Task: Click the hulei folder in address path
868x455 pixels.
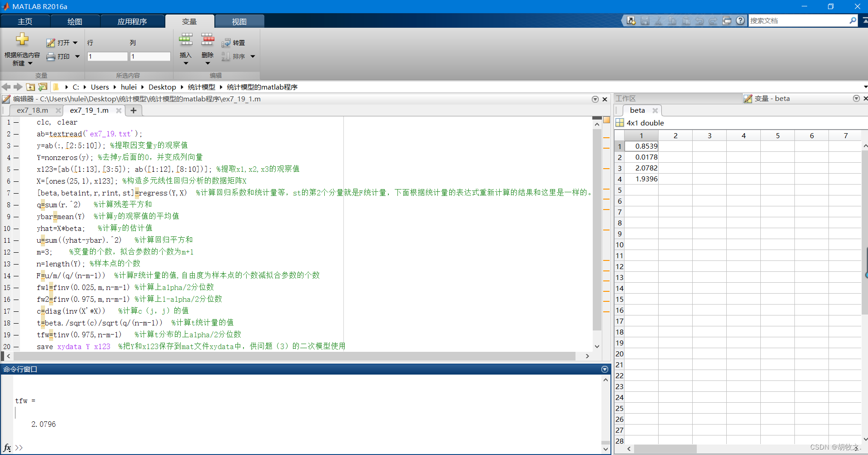Action: click(129, 87)
